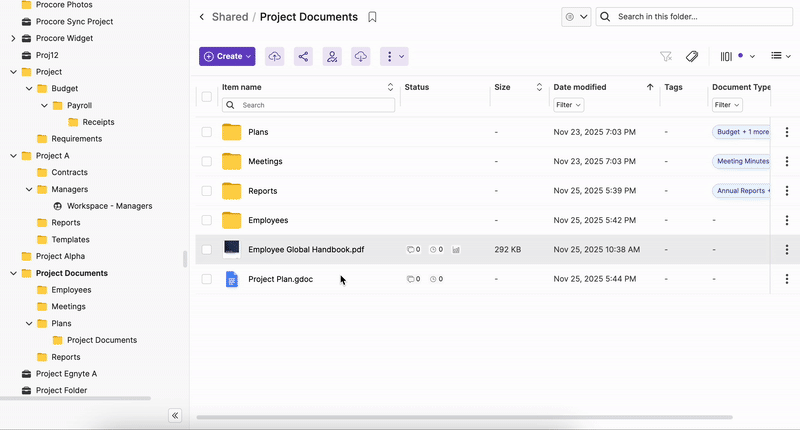800x430 pixels.
Task: Open the Meetings row three-dot menu
Action: coord(787,161)
